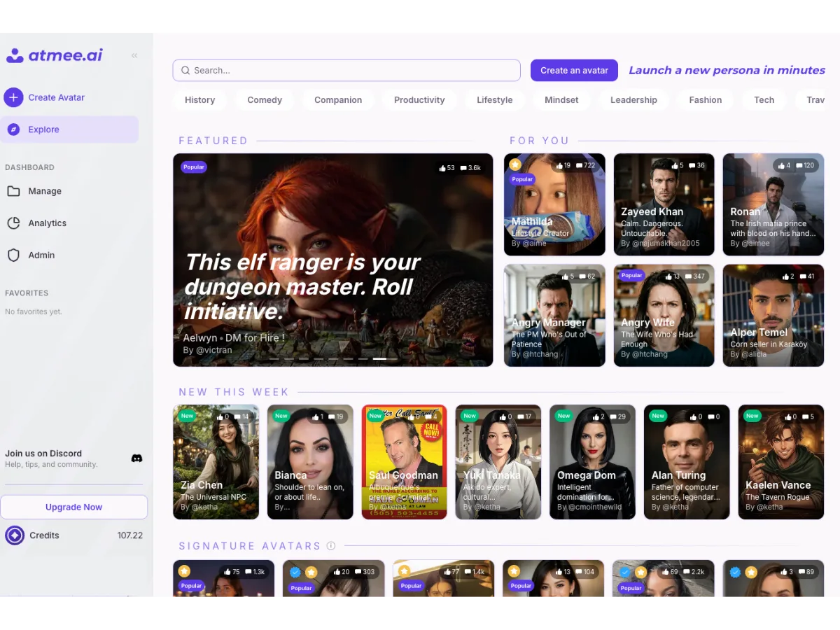Click the like icon on the Kaelen Vance card

point(787,416)
